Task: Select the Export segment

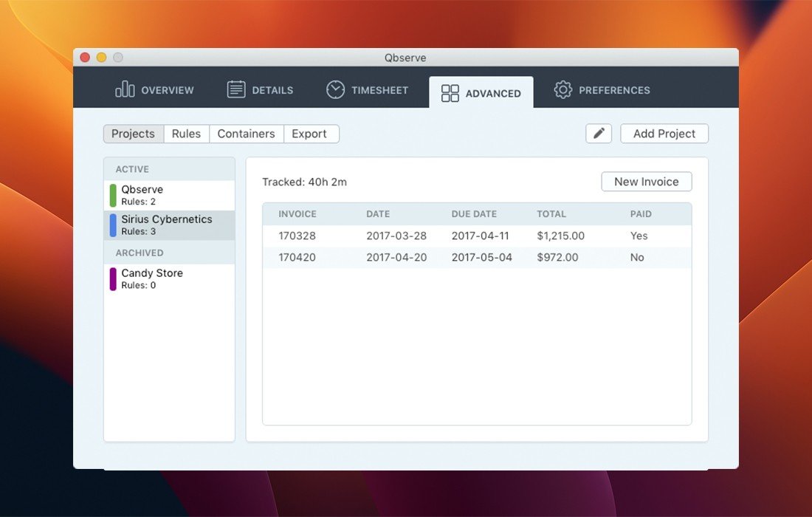Action: coord(309,134)
